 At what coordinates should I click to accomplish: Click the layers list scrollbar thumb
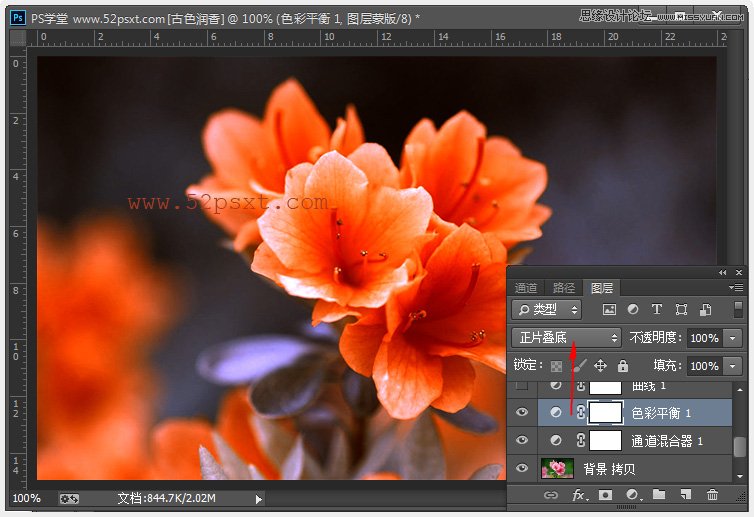[x=740, y=447]
